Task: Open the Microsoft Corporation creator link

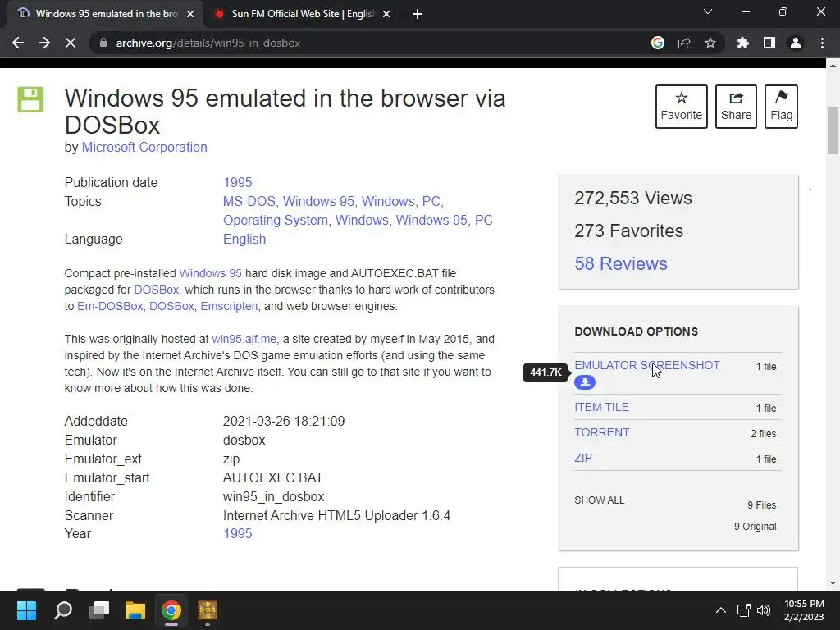Action: (144, 148)
